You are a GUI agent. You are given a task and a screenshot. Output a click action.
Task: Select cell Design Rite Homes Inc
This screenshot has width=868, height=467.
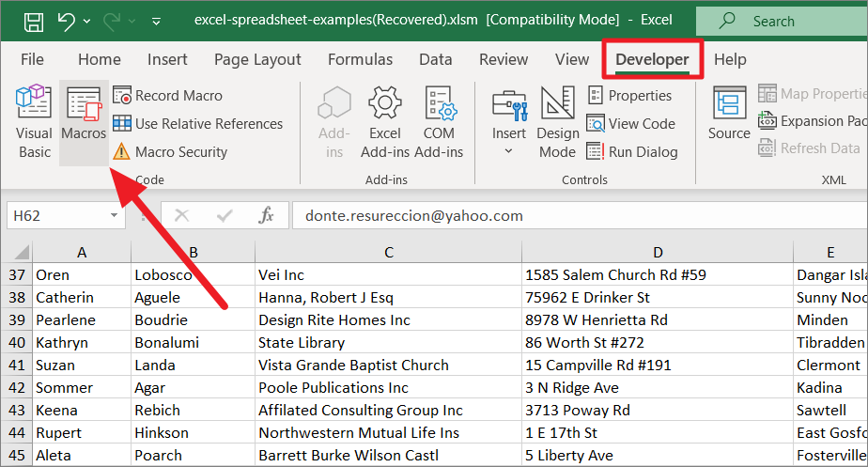pyautogui.click(x=389, y=320)
